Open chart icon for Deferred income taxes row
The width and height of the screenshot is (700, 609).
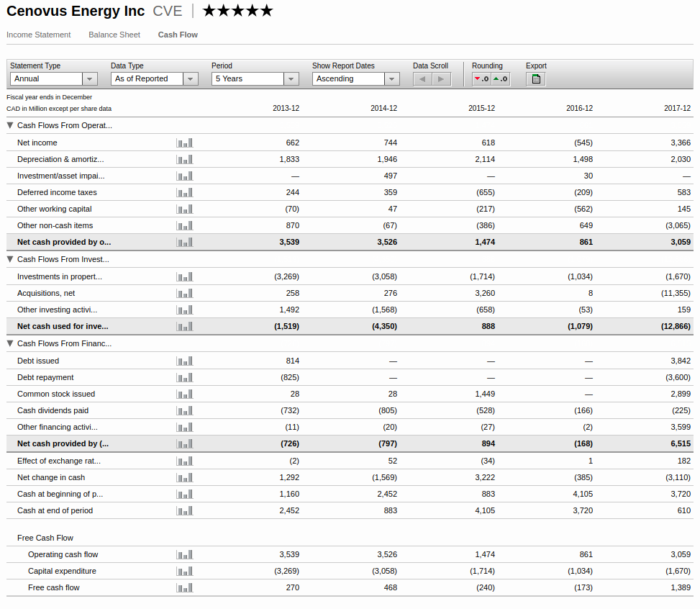(x=185, y=193)
